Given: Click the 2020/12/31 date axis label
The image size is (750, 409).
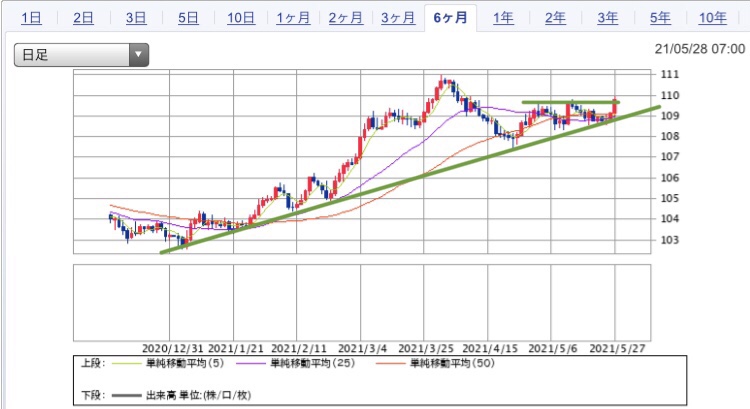Looking at the screenshot, I should pyautogui.click(x=173, y=348).
